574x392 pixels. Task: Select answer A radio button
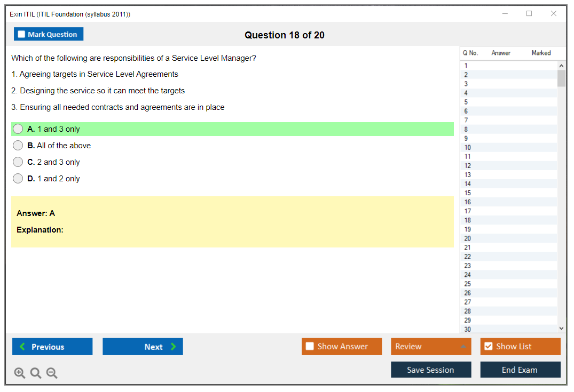tap(18, 129)
